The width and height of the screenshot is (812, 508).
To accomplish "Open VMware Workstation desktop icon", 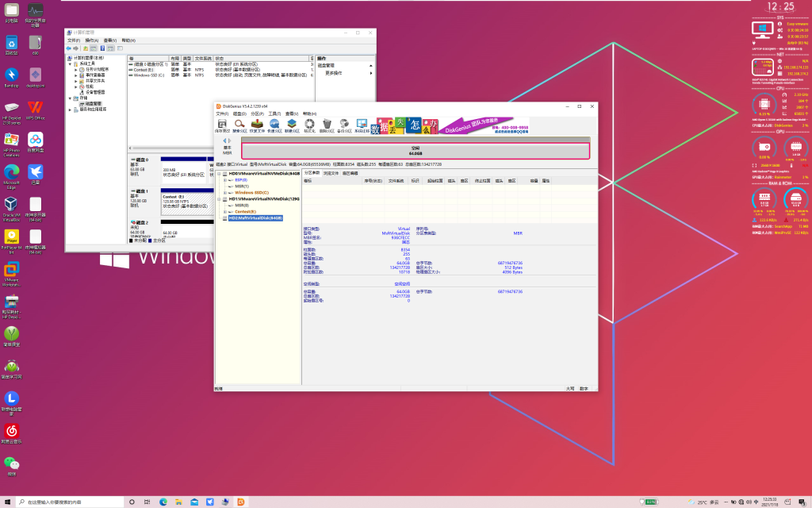I will pyautogui.click(x=11, y=273).
